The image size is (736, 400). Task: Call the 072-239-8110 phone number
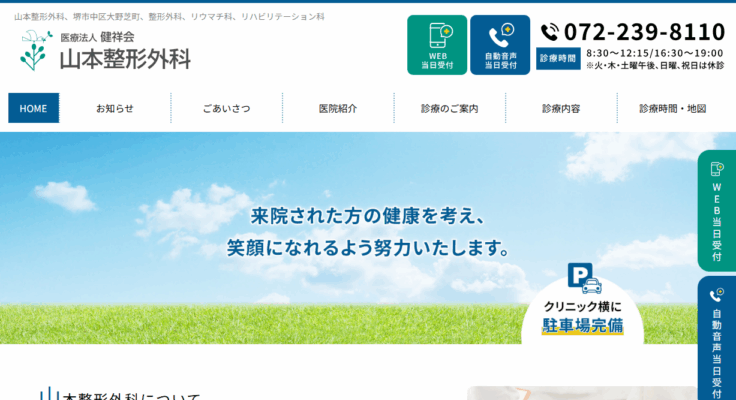(644, 32)
